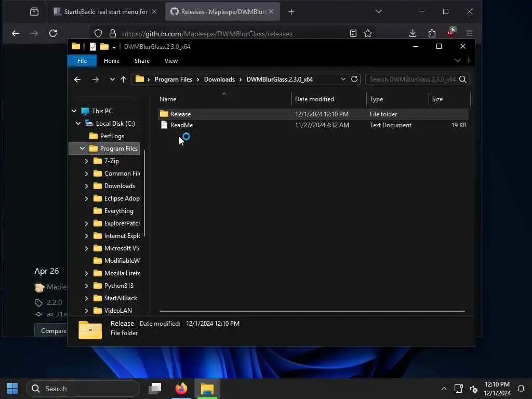Click the github.com URL address field
532x399 pixels.
point(207,34)
